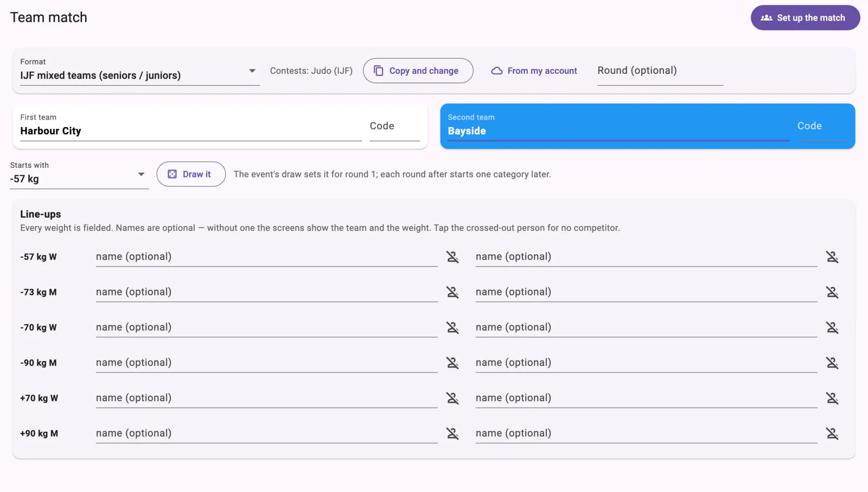Click the Draw it button
The height and width of the screenshot is (492, 868).
click(191, 174)
